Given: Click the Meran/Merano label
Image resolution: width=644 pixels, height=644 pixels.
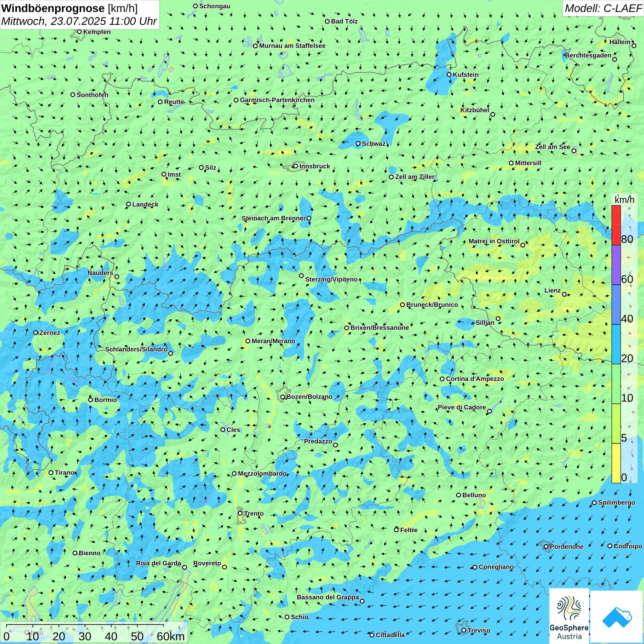Looking at the screenshot, I should pyautogui.click(x=273, y=341).
